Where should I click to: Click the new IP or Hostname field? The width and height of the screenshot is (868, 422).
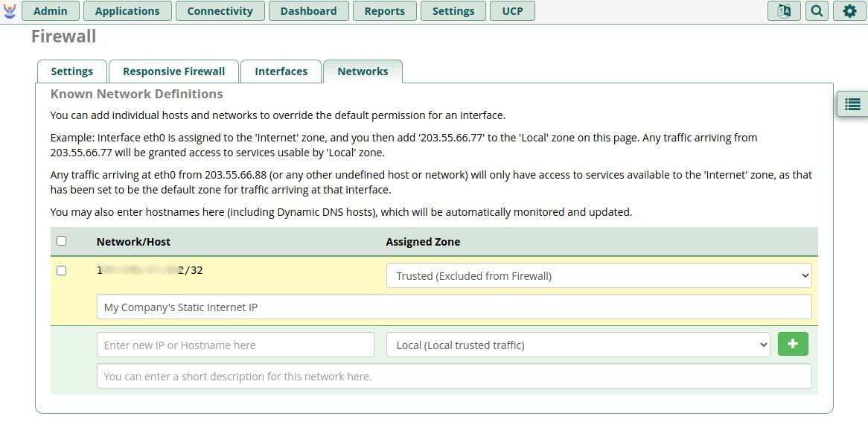(x=235, y=345)
